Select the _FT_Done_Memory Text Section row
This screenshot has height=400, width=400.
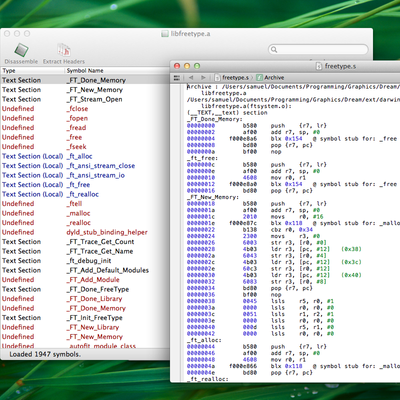pyautogui.click(x=85, y=80)
